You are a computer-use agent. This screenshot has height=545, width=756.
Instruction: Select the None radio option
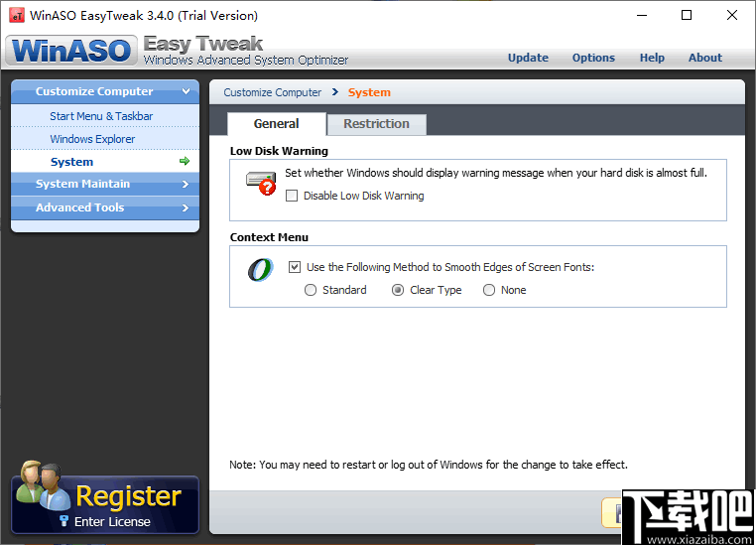pyautogui.click(x=489, y=290)
